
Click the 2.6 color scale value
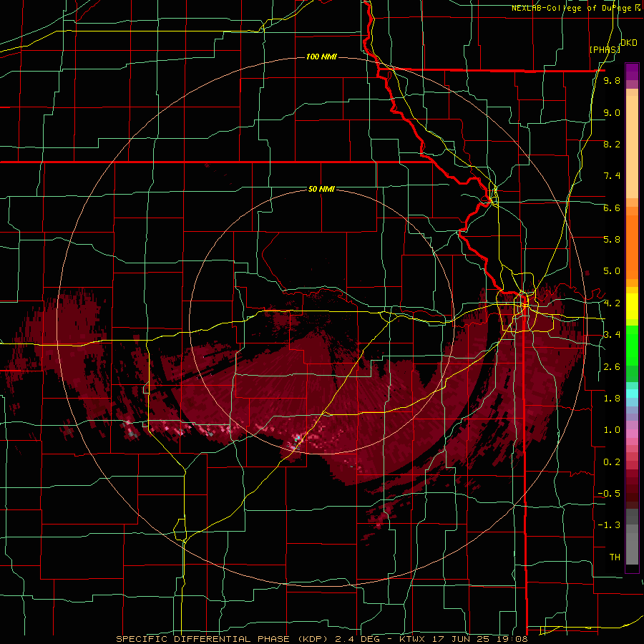(612, 367)
